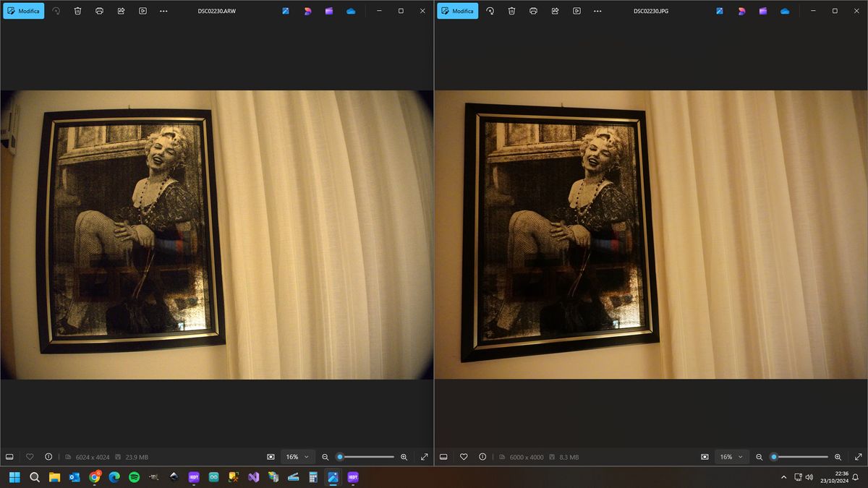
Task: Open the 16% zoom dropdown for ARW image
Action: pyautogui.click(x=297, y=457)
